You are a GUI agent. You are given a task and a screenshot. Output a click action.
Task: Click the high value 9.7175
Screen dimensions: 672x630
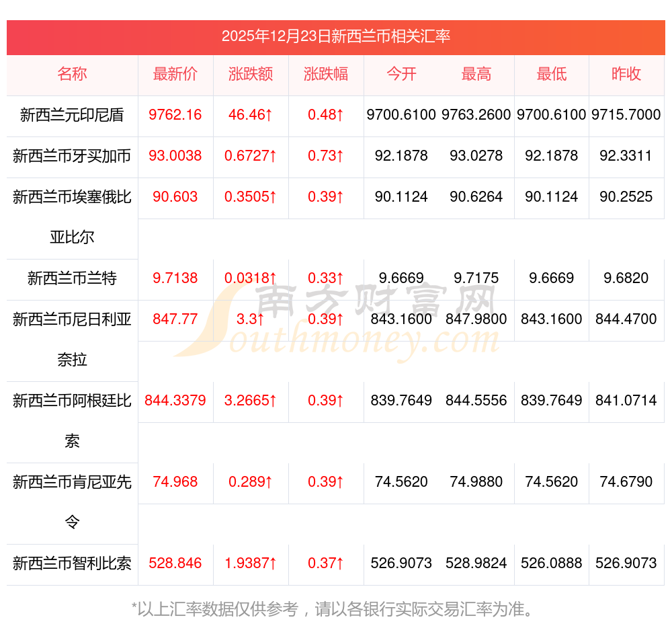coord(476,278)
